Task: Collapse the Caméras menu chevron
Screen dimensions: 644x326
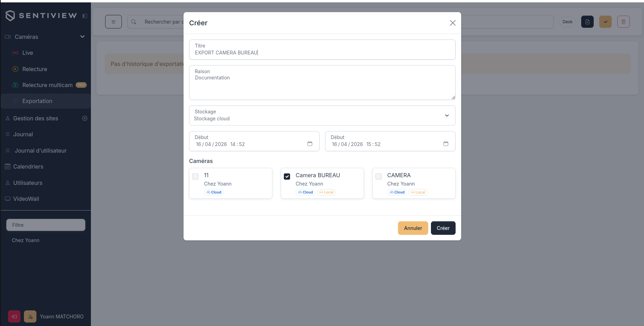Action: tap(83, 37)
